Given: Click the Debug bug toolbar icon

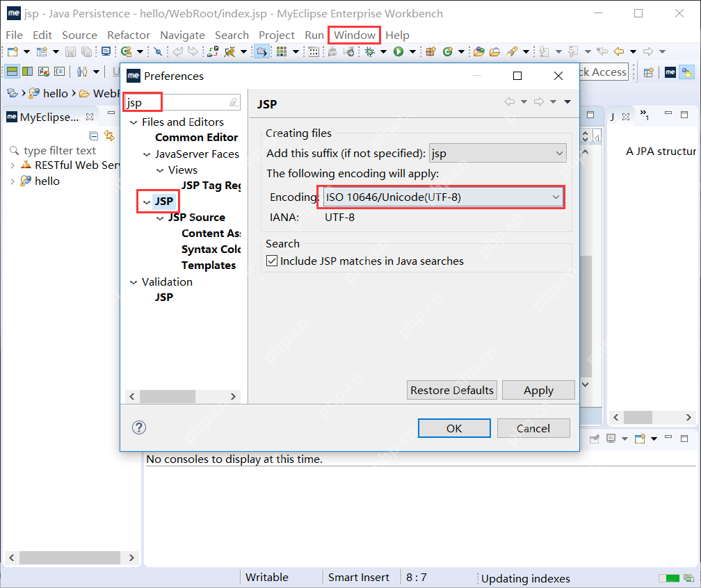Looking at the screenshot, I should tap(369, 51).
